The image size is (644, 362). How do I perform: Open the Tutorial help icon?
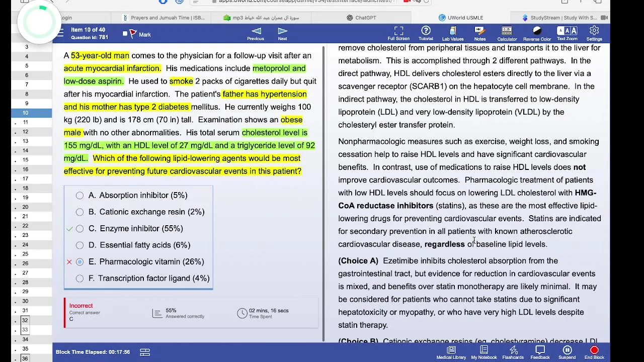[426, 34]
